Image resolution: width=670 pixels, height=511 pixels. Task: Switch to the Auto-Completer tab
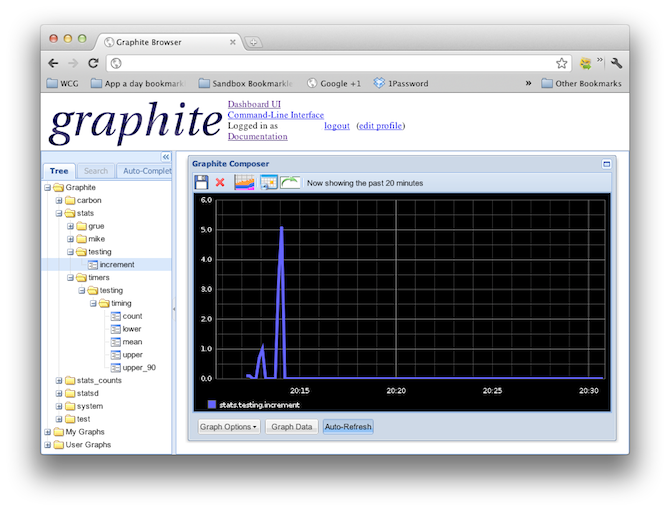pos(144,171)
